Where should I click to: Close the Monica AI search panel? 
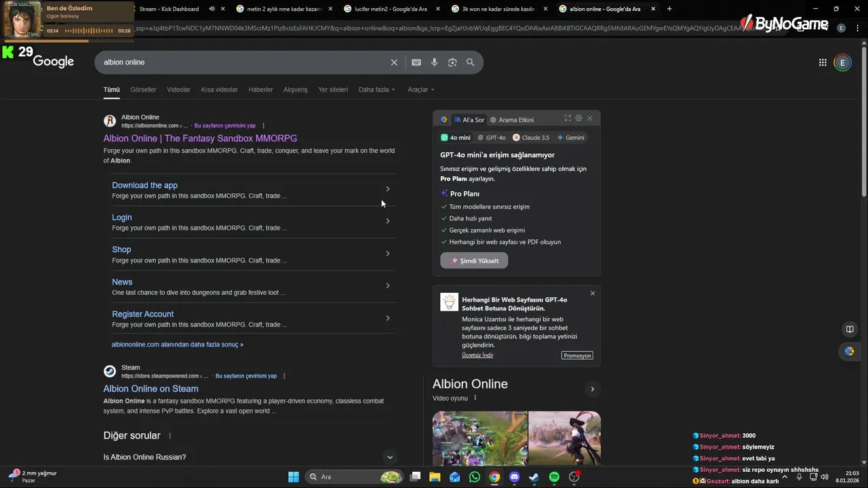point(590,118)
